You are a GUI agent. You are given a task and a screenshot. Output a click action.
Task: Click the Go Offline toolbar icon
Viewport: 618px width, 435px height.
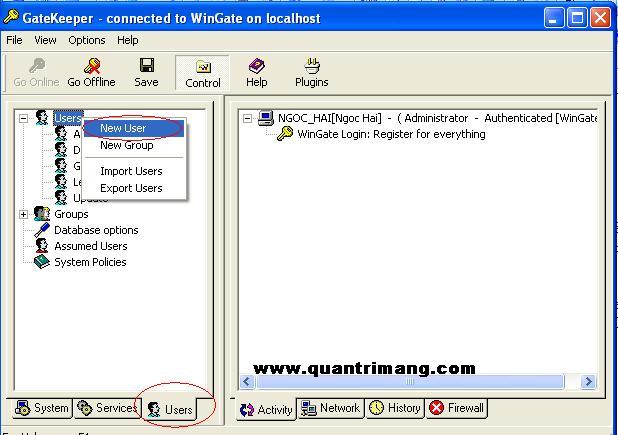pyautogui.click(x=92, y=66)
